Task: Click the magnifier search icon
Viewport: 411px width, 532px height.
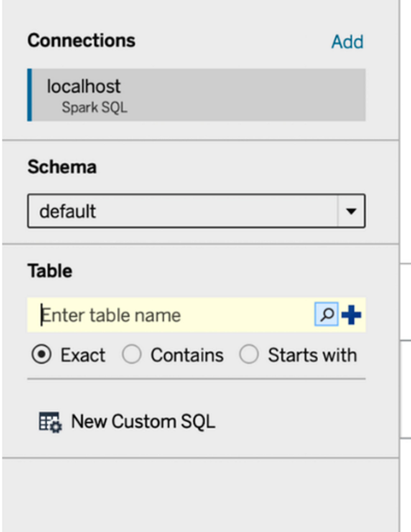Action: click(326, 314)
